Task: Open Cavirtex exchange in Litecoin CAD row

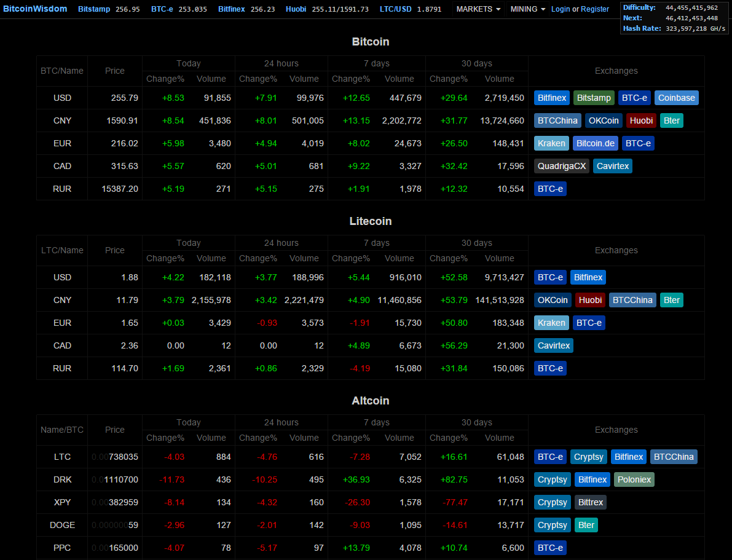Action: tap(554, 345)
